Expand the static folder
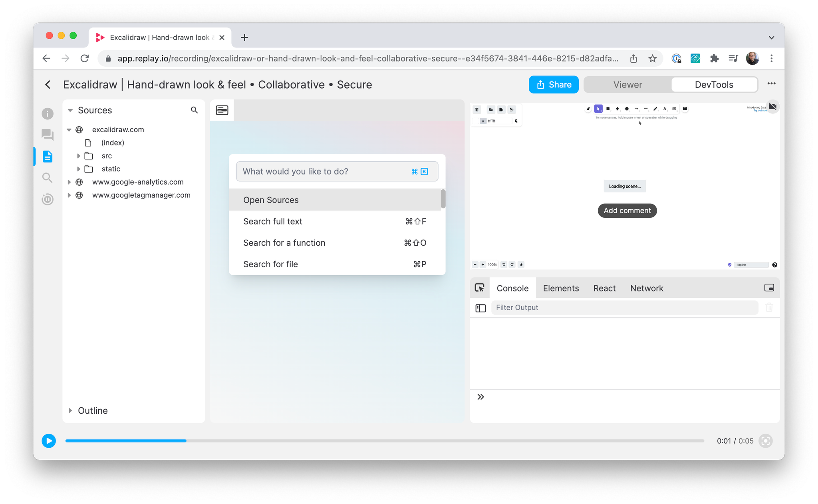Screen dimensions: 818x504 point(78,169)
